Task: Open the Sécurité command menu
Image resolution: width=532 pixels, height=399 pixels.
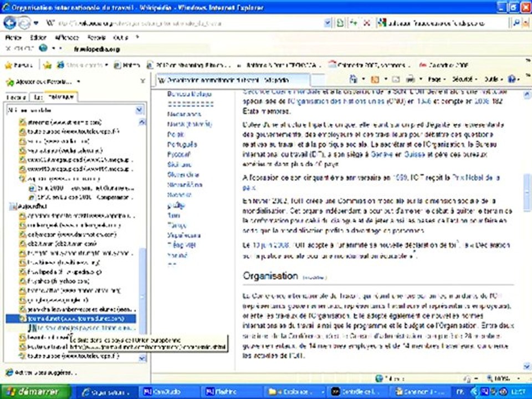Action: (x=464, y=79)
